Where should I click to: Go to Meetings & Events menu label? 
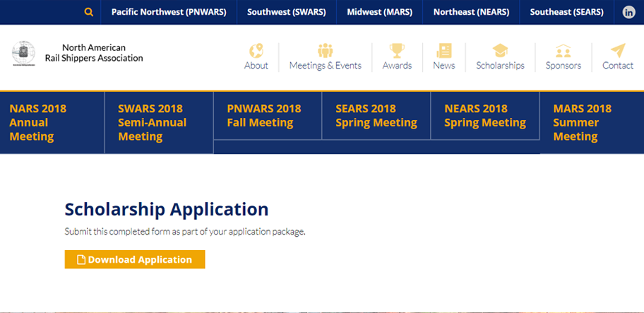click(x=326, y=65)
